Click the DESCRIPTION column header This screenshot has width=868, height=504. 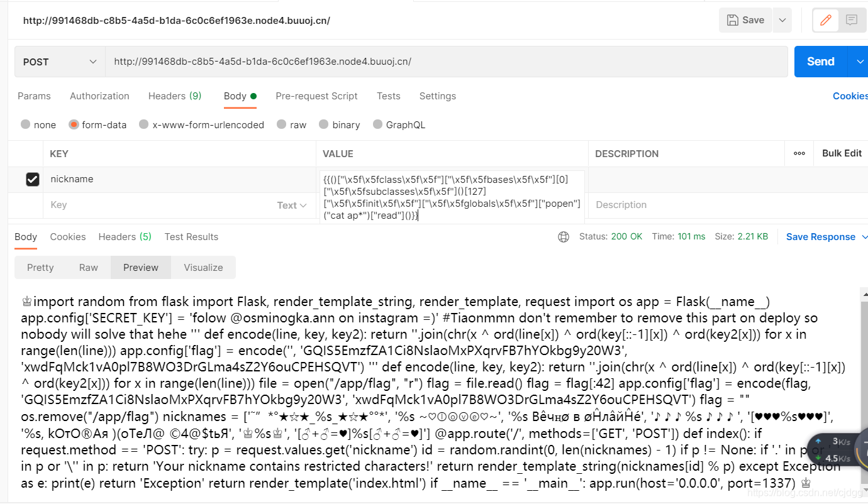click(x=626, y=154)
